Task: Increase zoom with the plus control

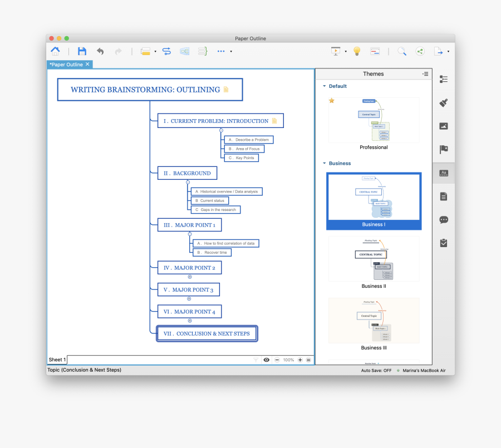Action: tap(300, 360)
